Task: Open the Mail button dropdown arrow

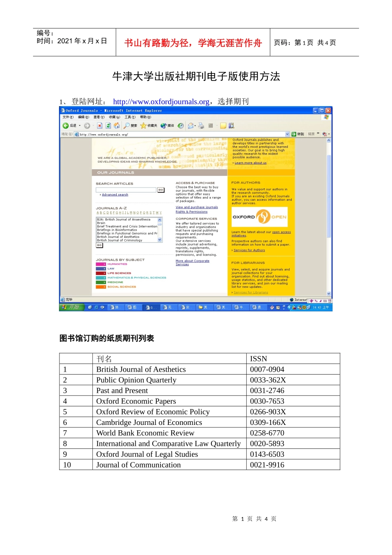Action: pos(195,126)
